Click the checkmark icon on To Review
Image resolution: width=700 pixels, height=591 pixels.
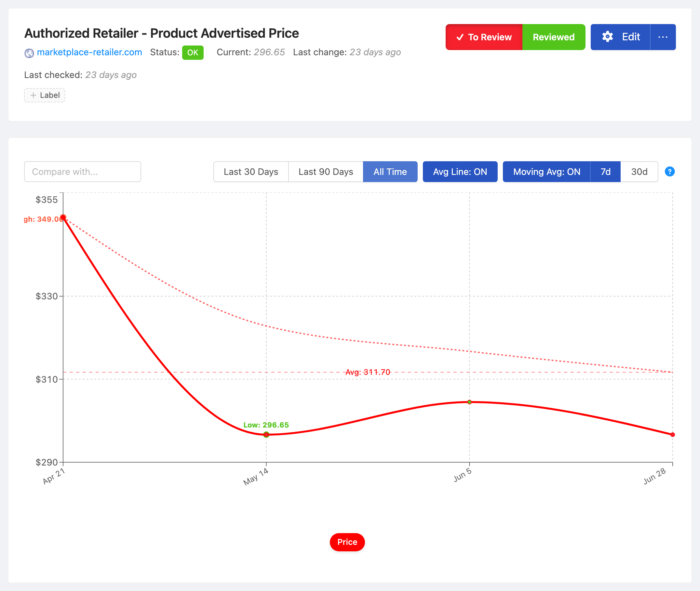click(x=460, y=37)
